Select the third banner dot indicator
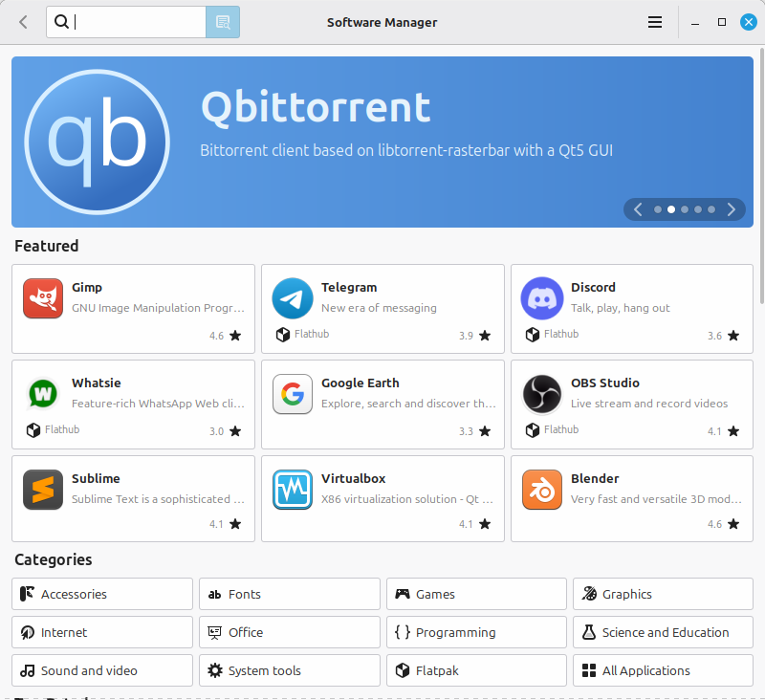This screenshot has width=765, height=700. pyautogui.click(x=685, y=209)
